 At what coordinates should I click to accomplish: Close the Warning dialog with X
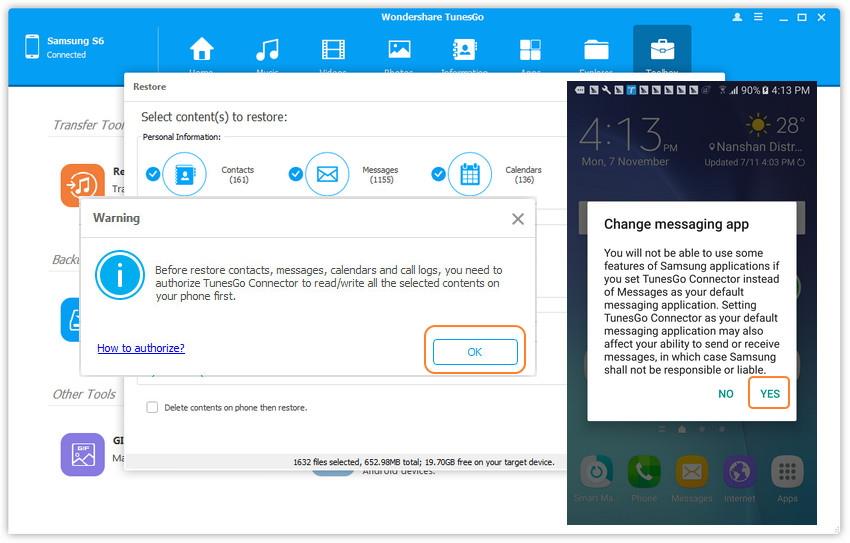click(517, 219)
